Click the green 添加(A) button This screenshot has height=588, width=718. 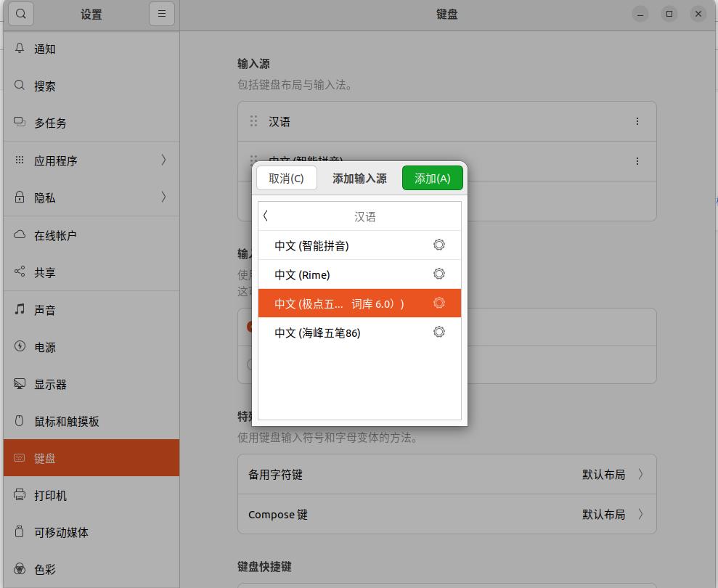[432, 177]
